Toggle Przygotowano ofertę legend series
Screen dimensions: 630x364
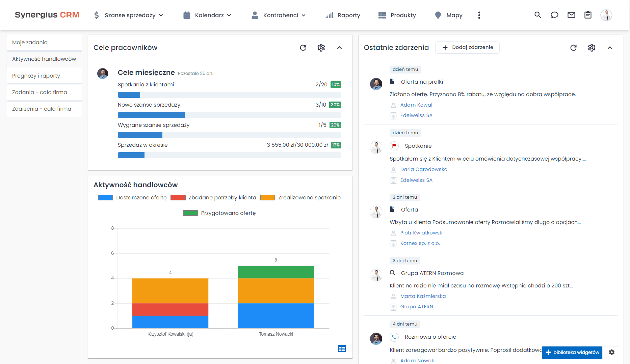pos(219,213)
